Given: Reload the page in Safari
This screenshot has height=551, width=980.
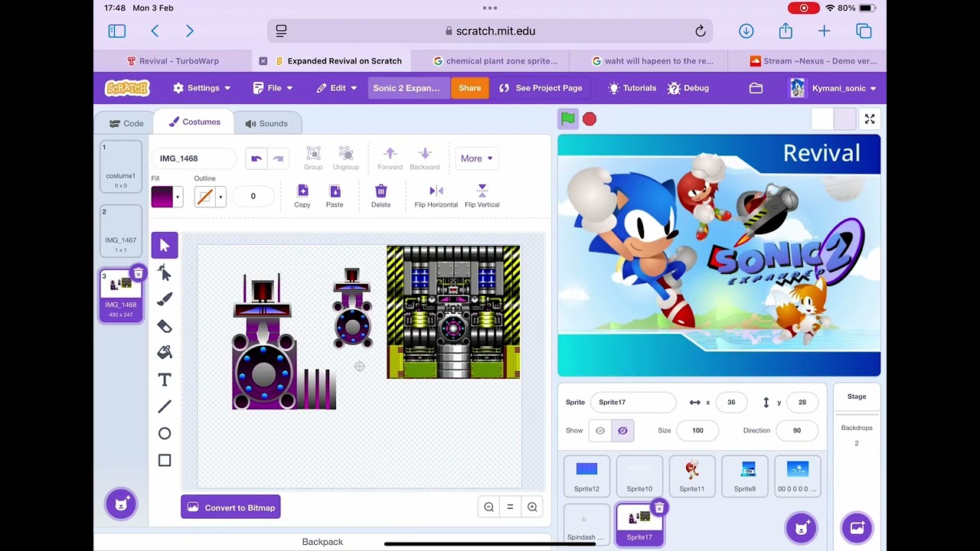Looking at the screenshot, I should [x=700, y=31].
